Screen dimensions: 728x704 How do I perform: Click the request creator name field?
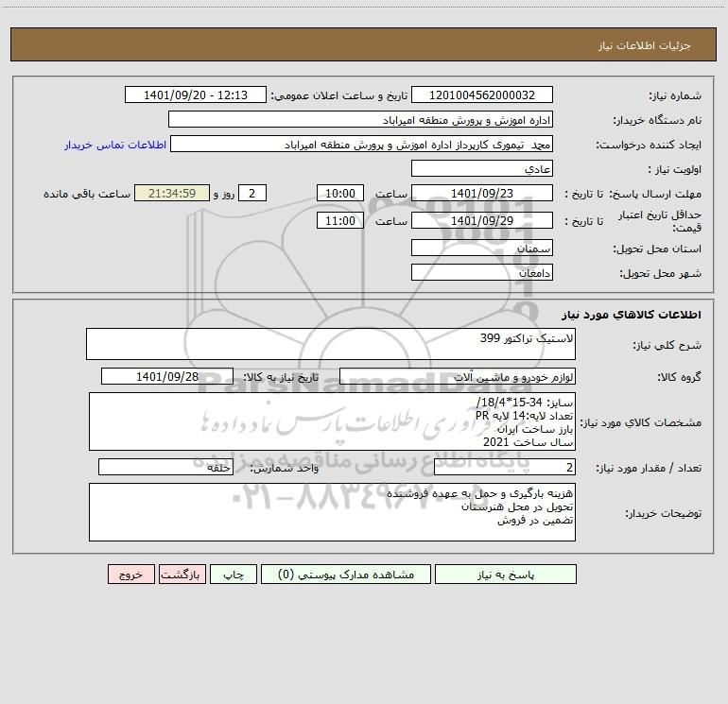click(362, 144)
